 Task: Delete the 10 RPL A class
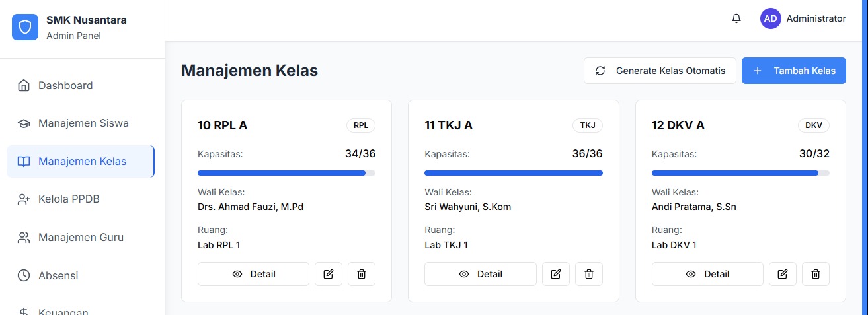[362, 274]
